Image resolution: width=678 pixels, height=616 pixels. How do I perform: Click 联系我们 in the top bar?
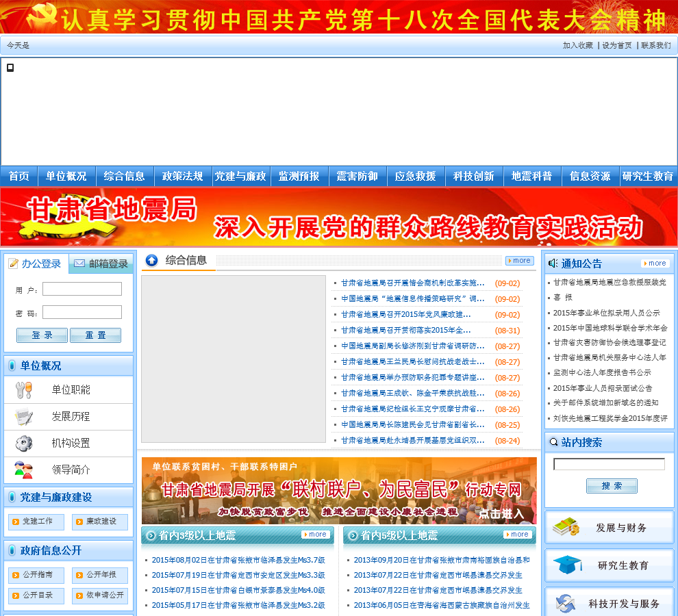[656, 45]
